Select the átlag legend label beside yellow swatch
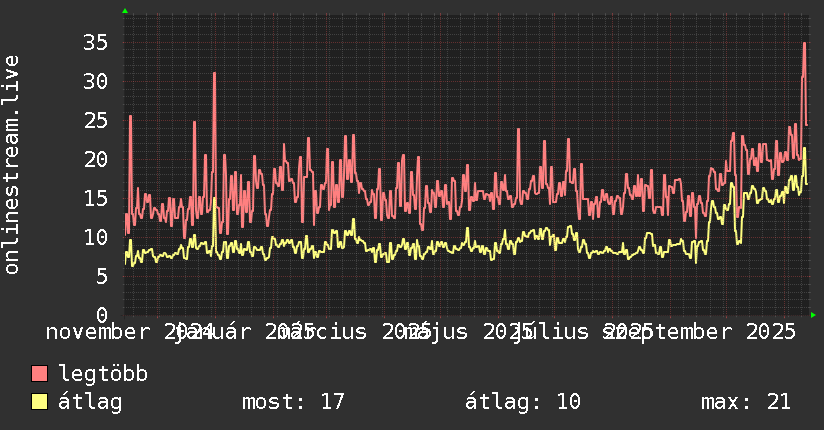Image resolution: width=824 pixels, height=430 pixels. pos(90,402)
